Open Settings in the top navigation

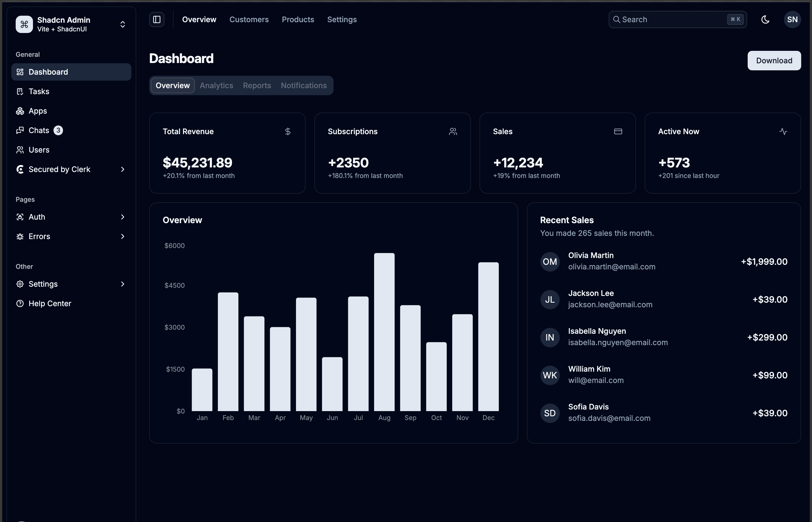(x=342, y=20)
